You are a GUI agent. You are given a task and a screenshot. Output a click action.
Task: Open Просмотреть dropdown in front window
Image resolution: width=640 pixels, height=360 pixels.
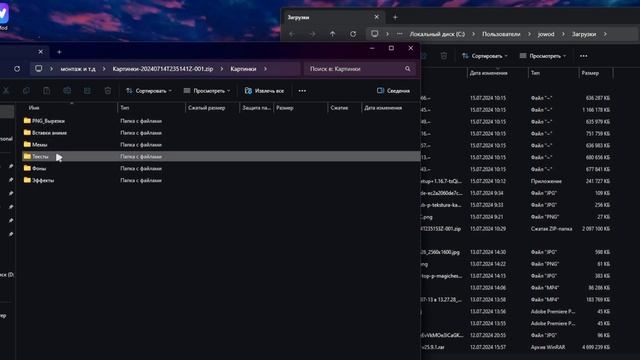[x=207, y=91]
